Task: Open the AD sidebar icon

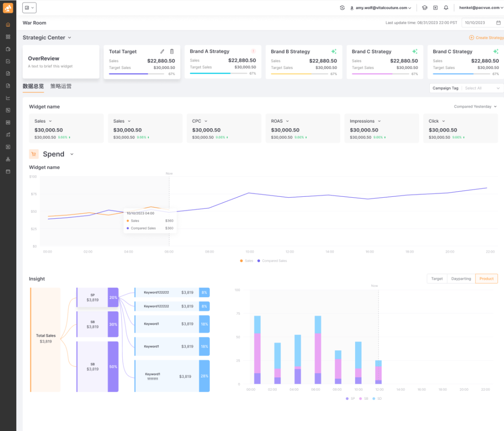Action: (x=8, y=122)
